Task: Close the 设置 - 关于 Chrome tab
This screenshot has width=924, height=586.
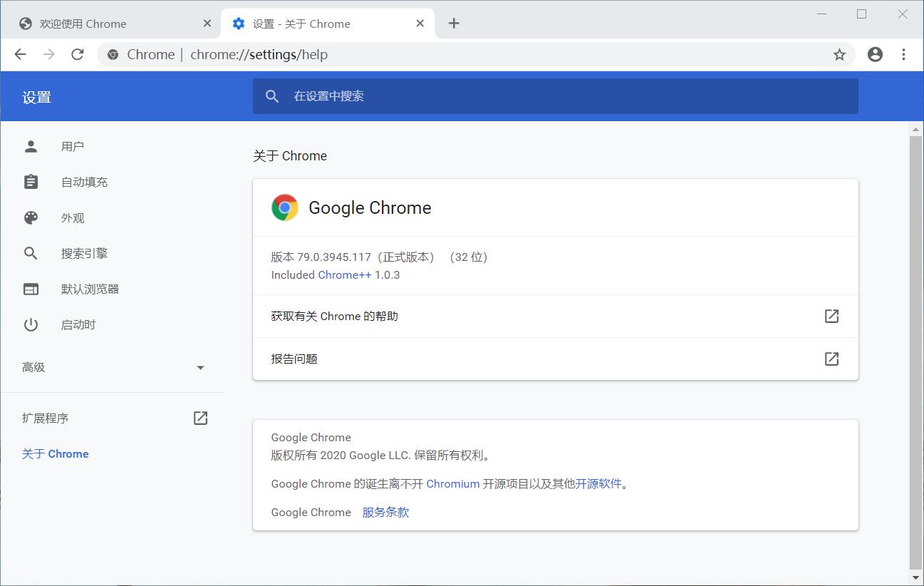Action: pyautogui.click(x=420, y=24)
